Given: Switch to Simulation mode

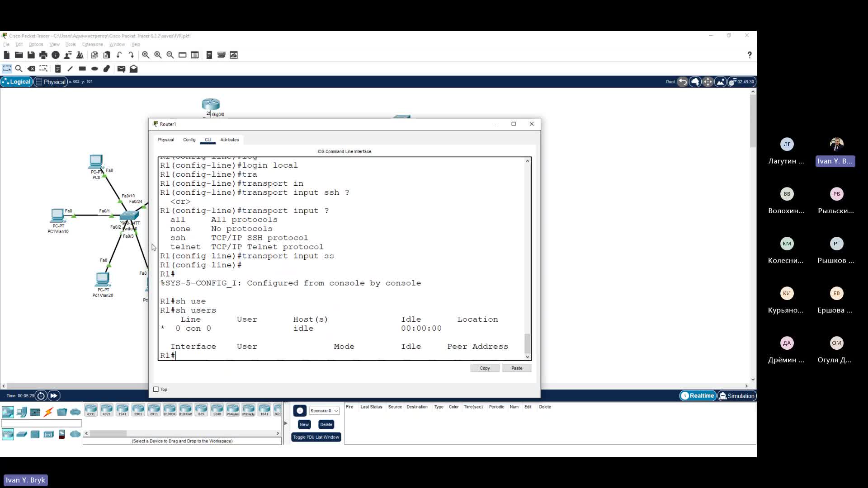Looking at the screenshot, I should click(x=737, y=396).
